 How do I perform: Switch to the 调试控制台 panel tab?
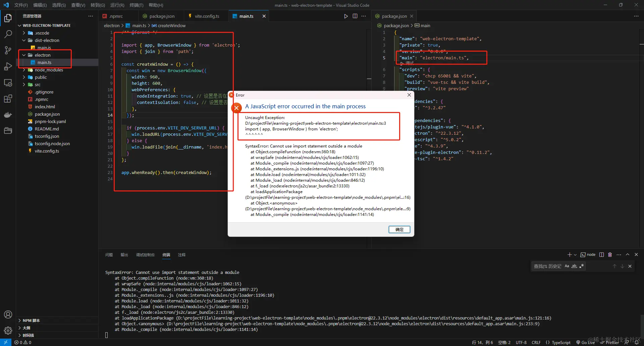pyautogui.click(x=145, y=255)
